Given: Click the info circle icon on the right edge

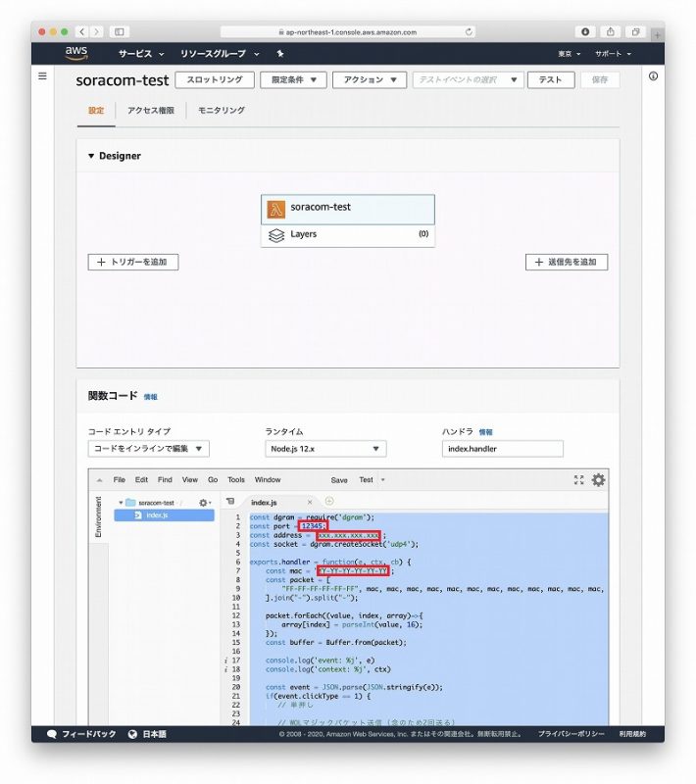Looking at the screenshot, I should coord(653,76).
